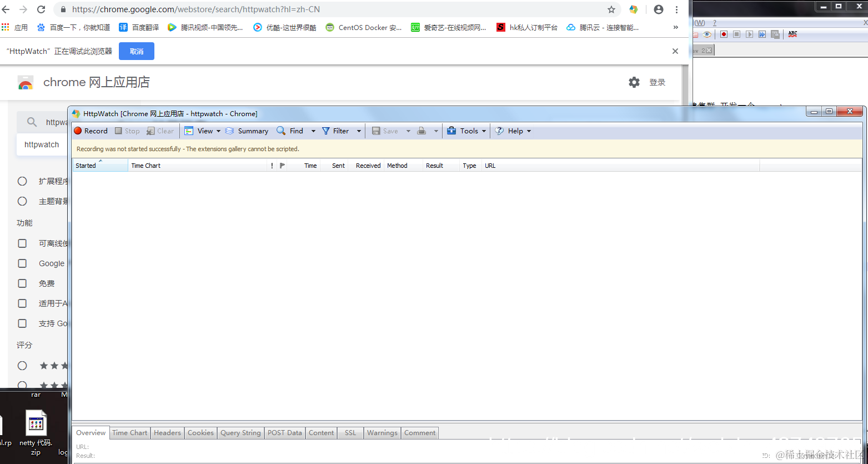Open the Tools toolbox in HttpWatch
Viewport: 868px width, 464px height.
(x=451, y=131)
